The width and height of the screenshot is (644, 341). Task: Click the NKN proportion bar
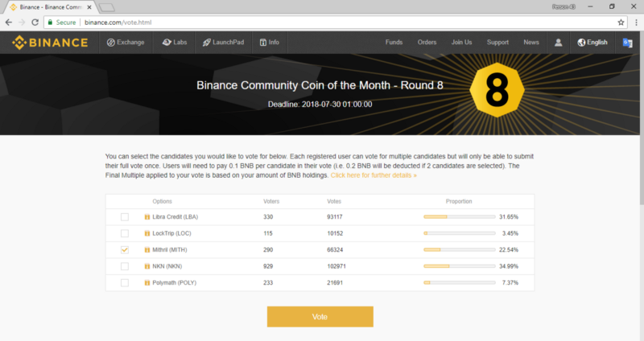(x=459, y=266)
